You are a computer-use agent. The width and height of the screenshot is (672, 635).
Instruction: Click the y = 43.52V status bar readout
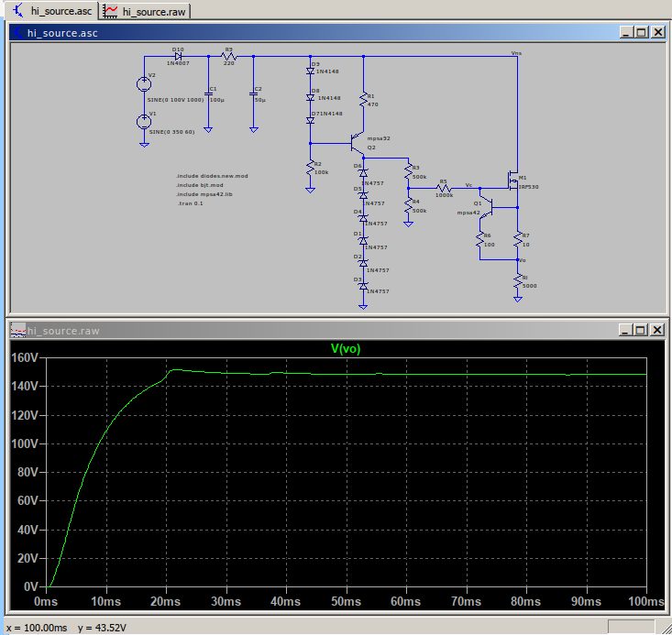point(102,628)
